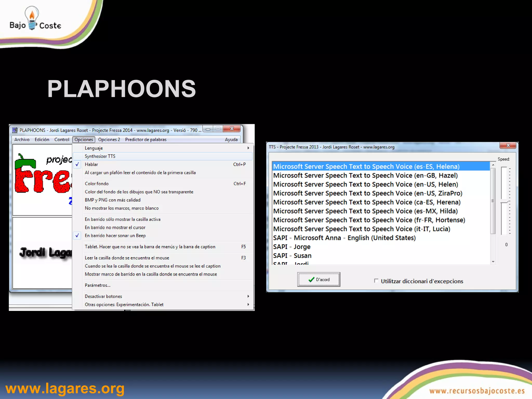Click the voice list scrollbar thumb
Image resolution: width=532 pixels, height=399 pixels.
(x=493, y=201)
